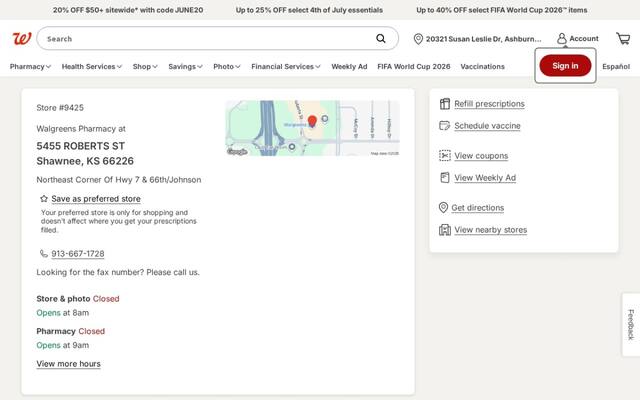Call the 913-667-1728 phone link

[x=78, y=253]
